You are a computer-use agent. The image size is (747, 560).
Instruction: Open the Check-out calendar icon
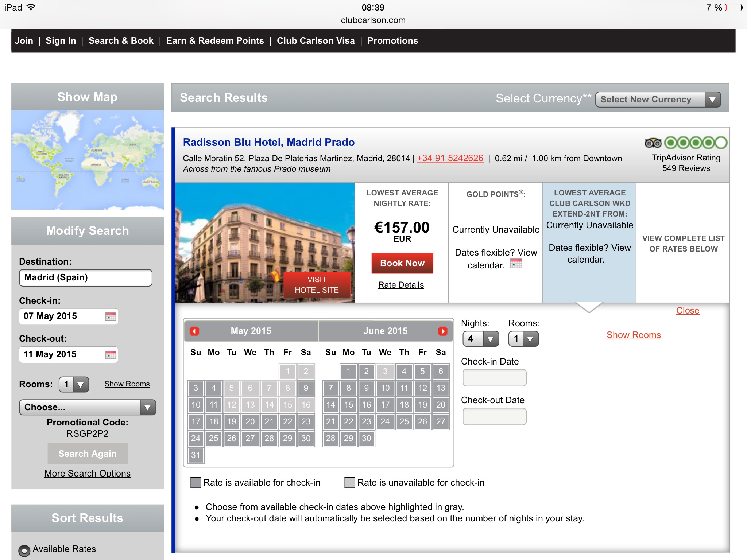110,354
